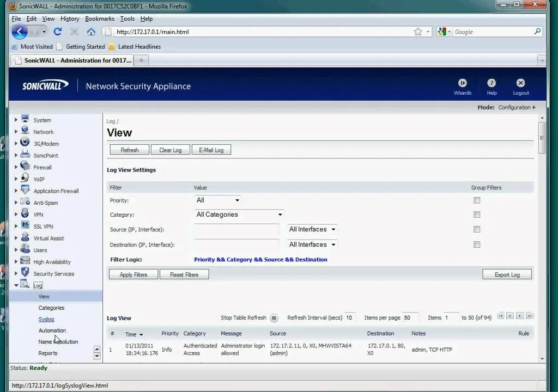Click the 3G/Modem icon in sidebar
This screenshot has width=558, height=392.
coord(25,142)
